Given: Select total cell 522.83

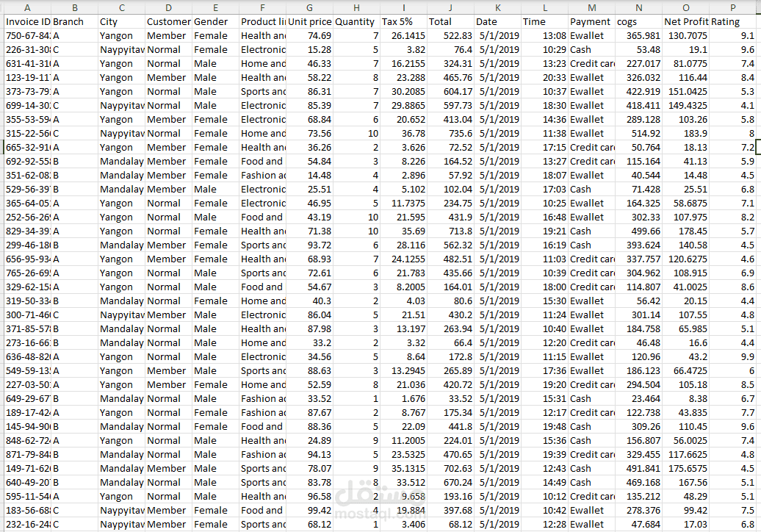Looking at the screenshot, I should tap(450, 36).
